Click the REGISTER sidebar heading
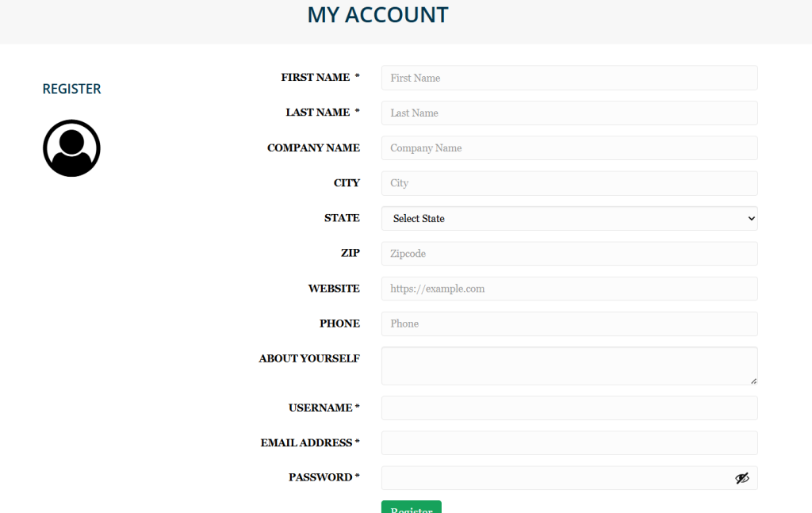 click(71, 89)
